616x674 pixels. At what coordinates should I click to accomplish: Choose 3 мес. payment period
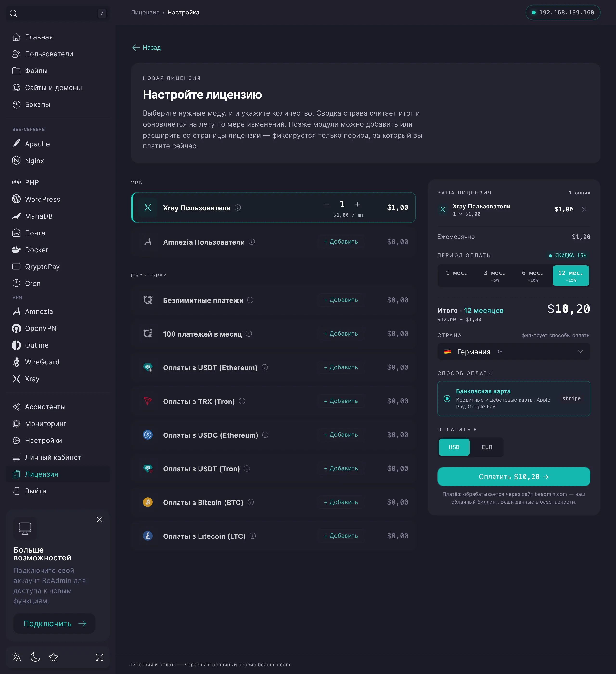(495, 275)
